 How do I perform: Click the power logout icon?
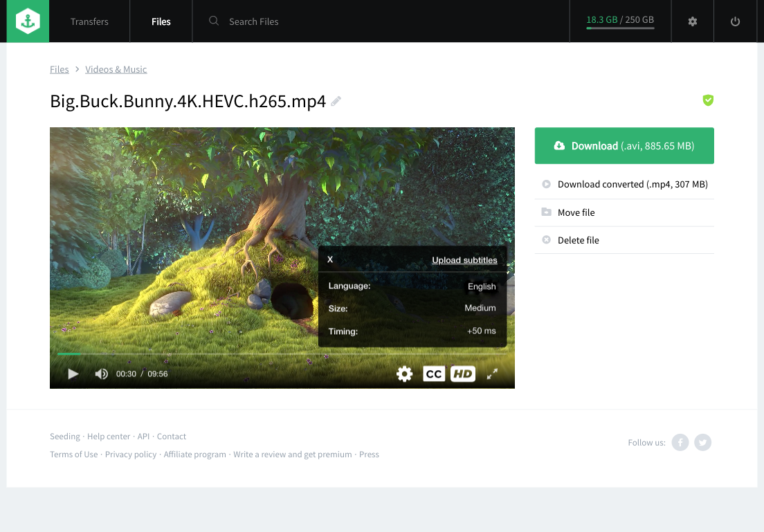pyautogui.click(x=735, y=21)
